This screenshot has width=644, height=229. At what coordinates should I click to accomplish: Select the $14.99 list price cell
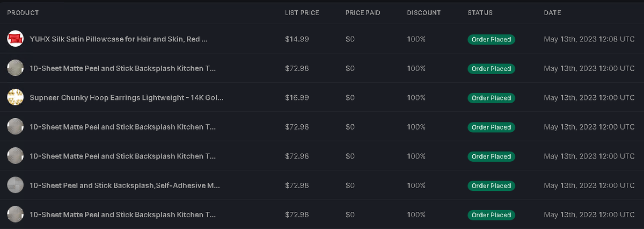click(297, 39)
